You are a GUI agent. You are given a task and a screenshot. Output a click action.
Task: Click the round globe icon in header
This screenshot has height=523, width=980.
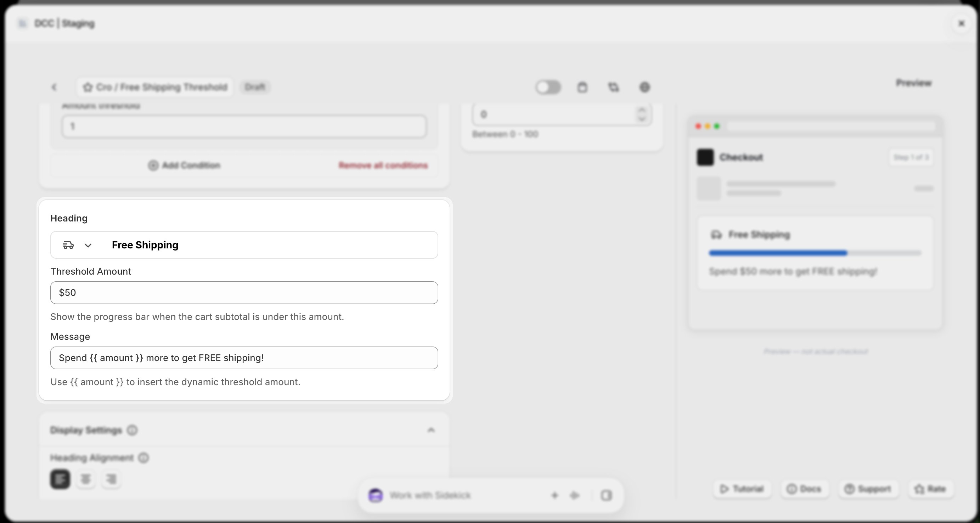click(644, 87)
